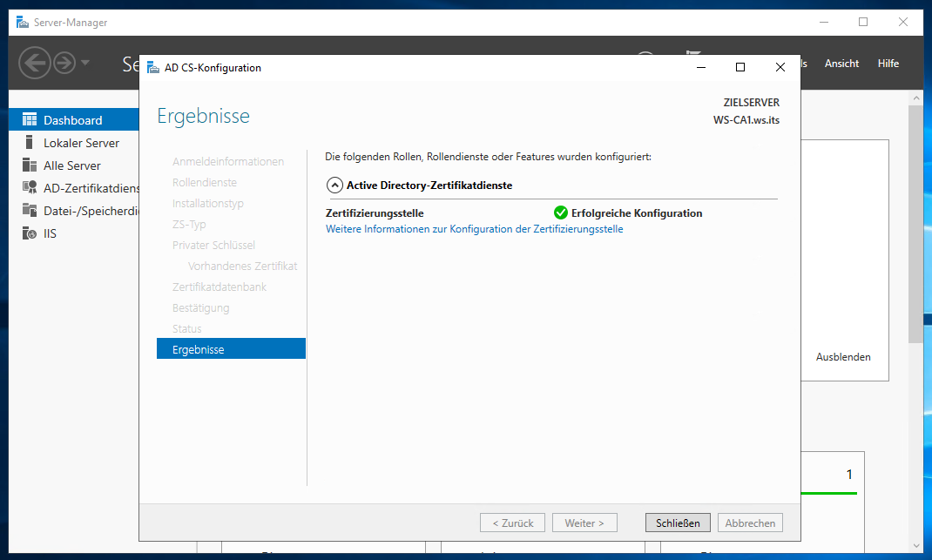Click the Erfolgreiche Konfiguration status text

pyautogui.click(x=637, y=213)
